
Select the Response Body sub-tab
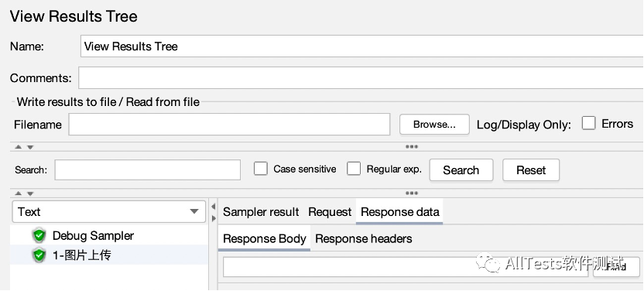[x=265, y=238]
